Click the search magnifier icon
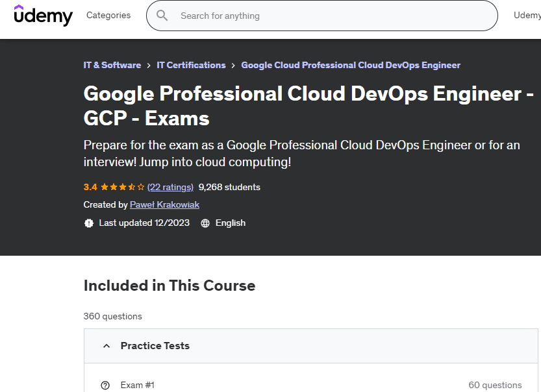Screen dimensions: 541x392 tap(162, 16)
